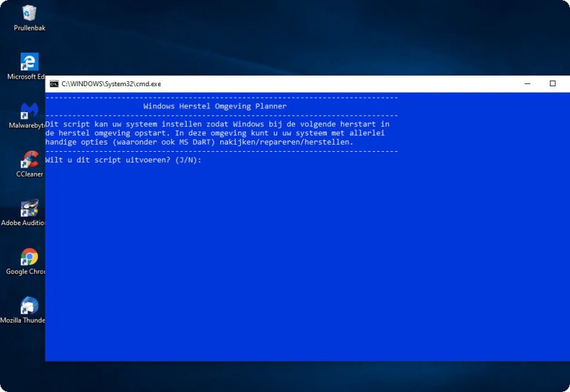The height and width of the screenshot is (392, 570).
Task: Click empty desktop wallpaper above the cmd window
Action: coord(285,36)
